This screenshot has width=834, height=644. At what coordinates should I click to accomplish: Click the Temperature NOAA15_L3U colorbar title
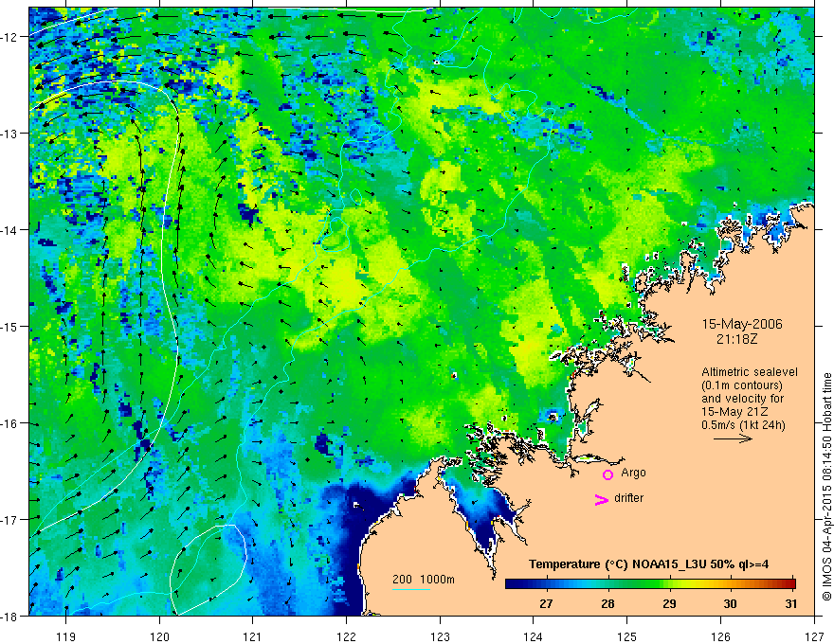pos(648,564)
